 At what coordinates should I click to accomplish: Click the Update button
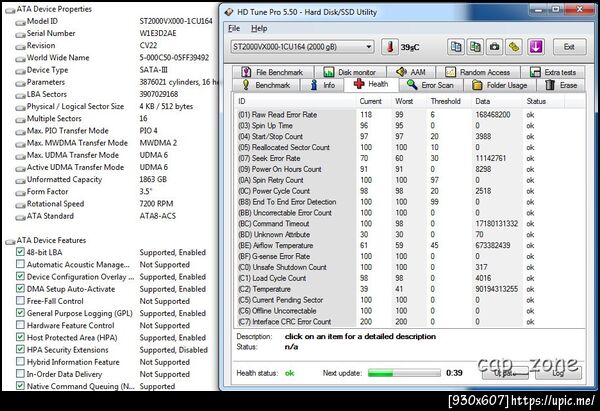point(505,373)
